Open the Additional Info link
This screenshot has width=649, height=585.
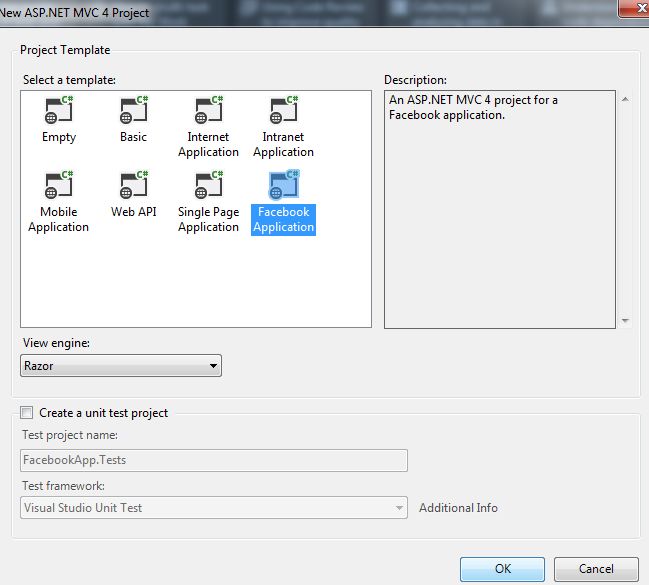click(x=458, y=508)
